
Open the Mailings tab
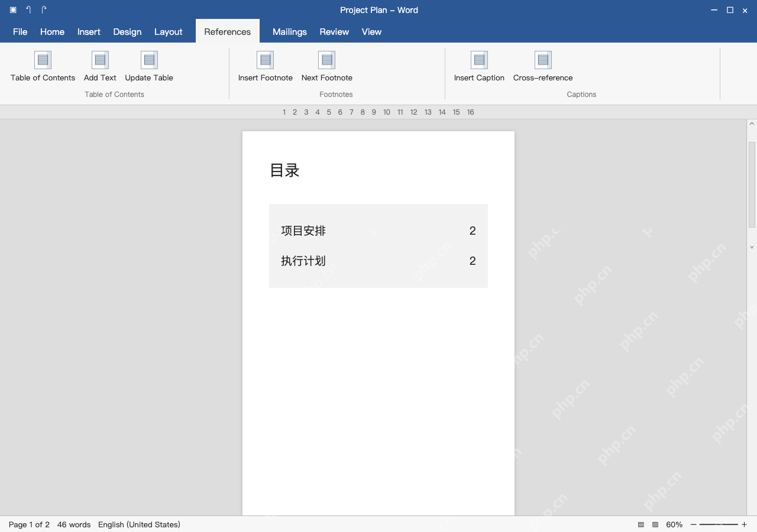[290, 32]
